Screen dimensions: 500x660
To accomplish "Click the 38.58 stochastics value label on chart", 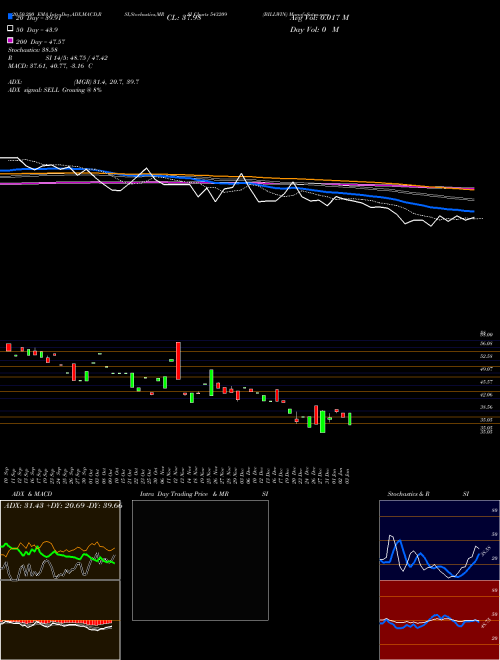I will pos(485,551).
